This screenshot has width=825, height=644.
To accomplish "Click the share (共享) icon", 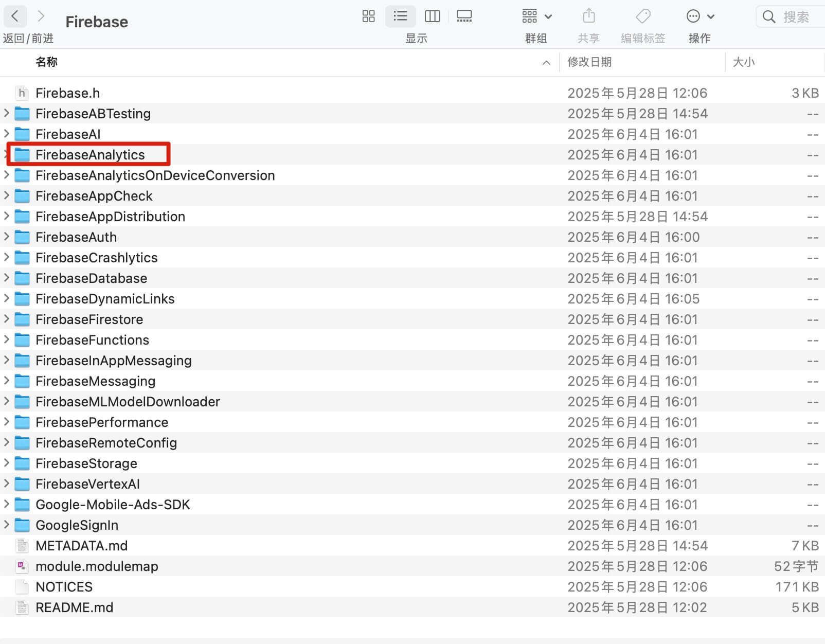I will 589,16.
